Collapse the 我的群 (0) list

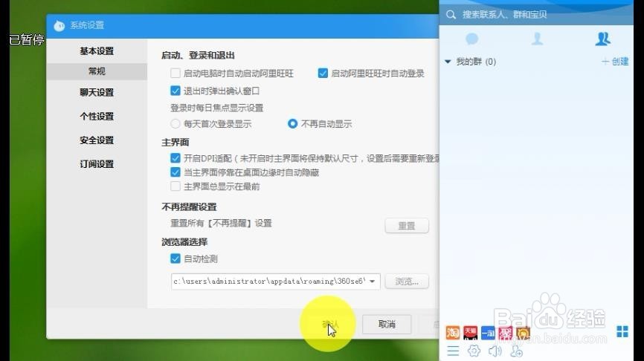(x=448, y=62)
